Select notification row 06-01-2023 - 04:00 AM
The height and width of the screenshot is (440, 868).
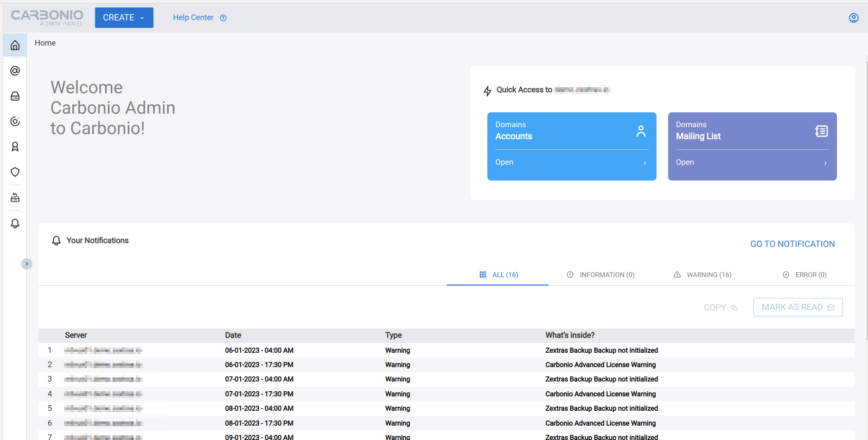point(447,350)
